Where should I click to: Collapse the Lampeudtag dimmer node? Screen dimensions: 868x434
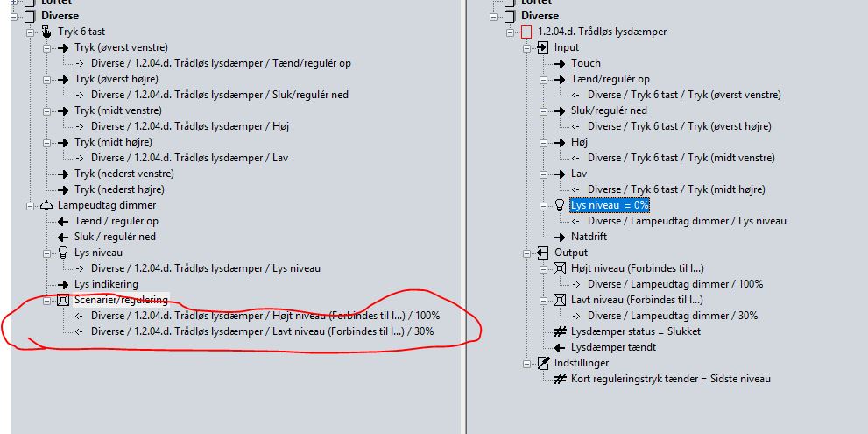[x=32, y=205]
